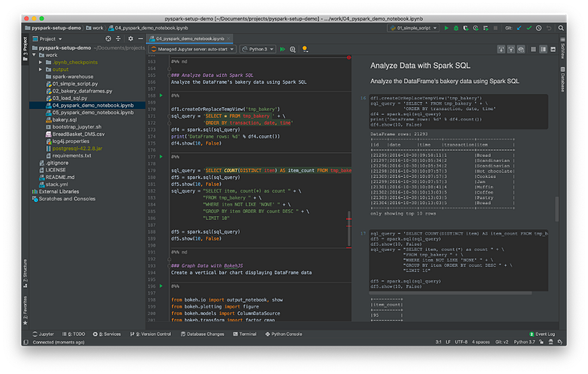Open the Event Log
This screenshot has height=374, width=588.
coord(542,334)
